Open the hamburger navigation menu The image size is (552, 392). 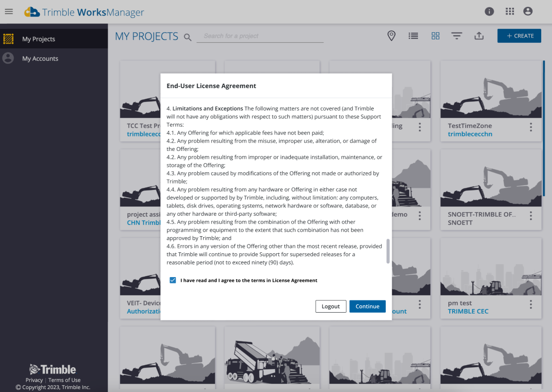coord(9,12)
